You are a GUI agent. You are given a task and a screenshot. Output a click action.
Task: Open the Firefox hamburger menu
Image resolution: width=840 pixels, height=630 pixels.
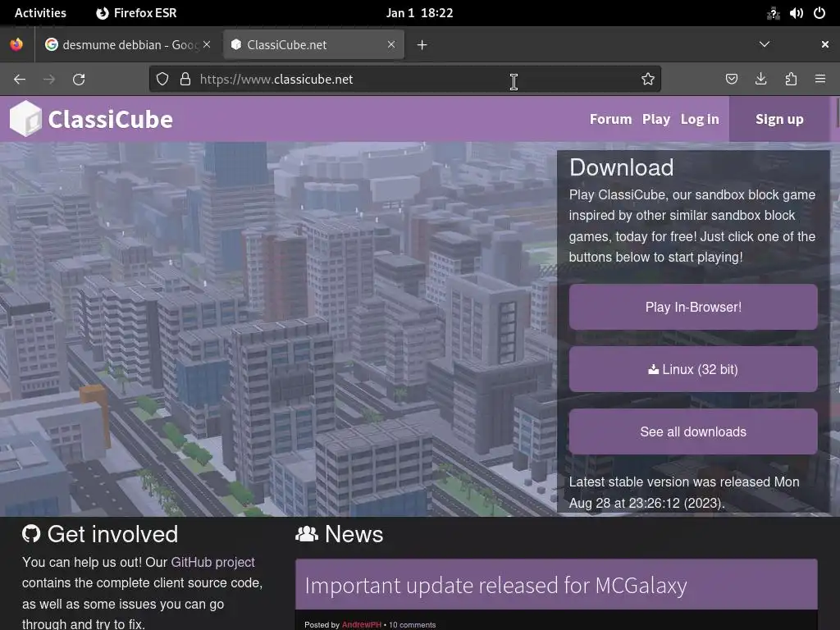tap(820, 80)
